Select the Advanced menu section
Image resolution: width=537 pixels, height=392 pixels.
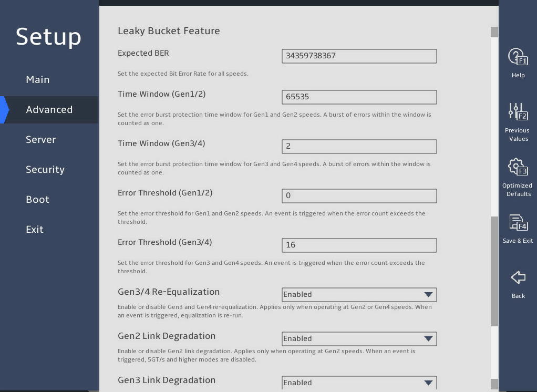49,109
